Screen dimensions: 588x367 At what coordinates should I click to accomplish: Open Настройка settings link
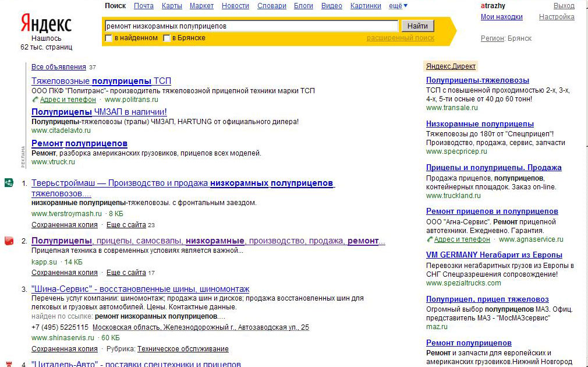pyautogui.click(x=557, y=17)
